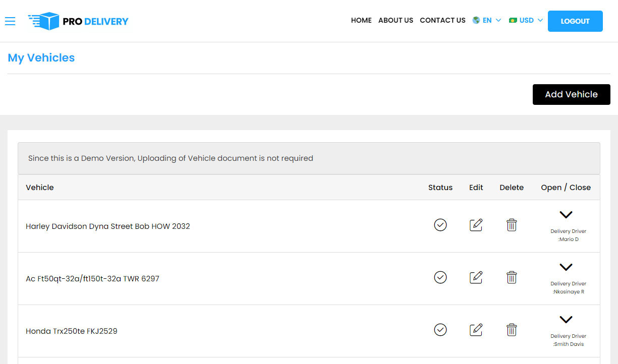Edit the Honda Trx250te FKJ2529 vehicle
Viewport: 618px width, 364px height.
[476, 330]
